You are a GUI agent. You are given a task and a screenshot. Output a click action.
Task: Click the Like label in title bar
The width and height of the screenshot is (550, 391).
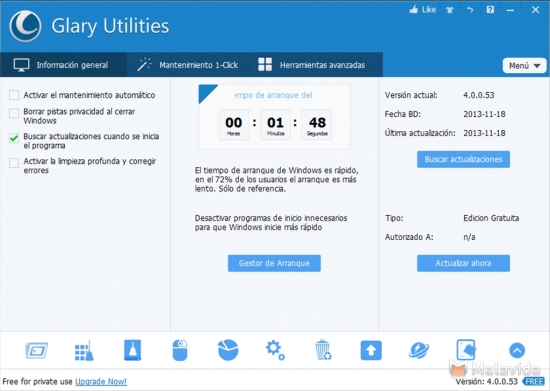pyautogui.click(x=429, y=10)
